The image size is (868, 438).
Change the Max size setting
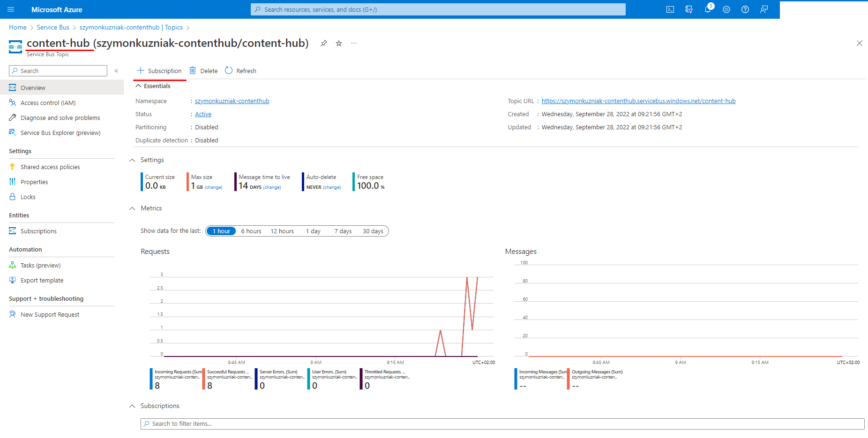click(x=213, y=187)
